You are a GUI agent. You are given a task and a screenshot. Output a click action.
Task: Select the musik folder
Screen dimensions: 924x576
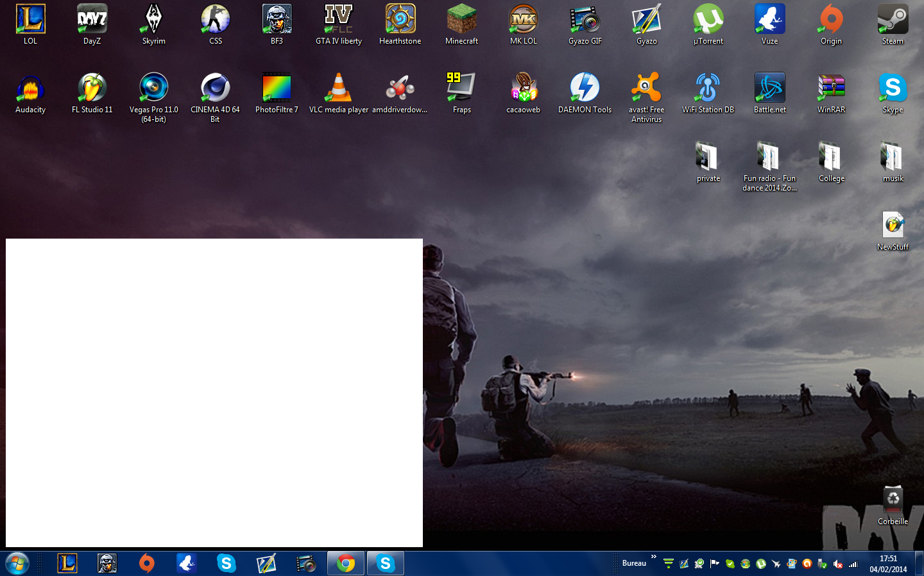pyautogui.click(x=893, y=162)
